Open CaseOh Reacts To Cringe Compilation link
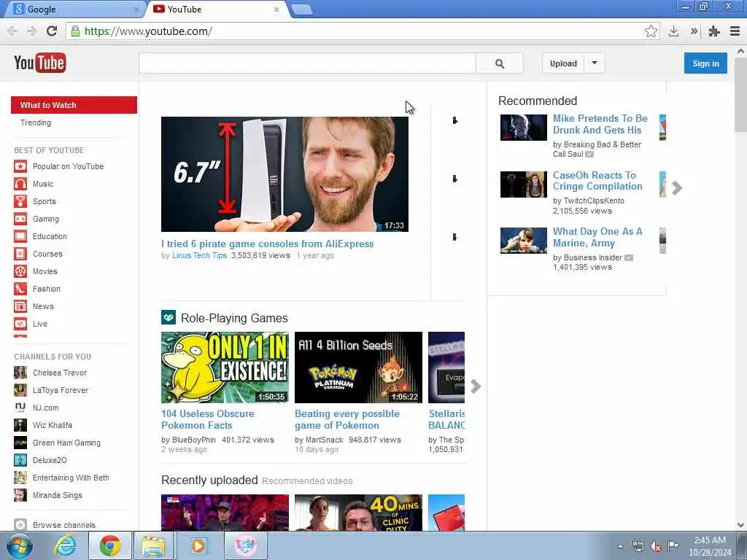The height and width of the screenshot is (560, 747). point(597,181)
